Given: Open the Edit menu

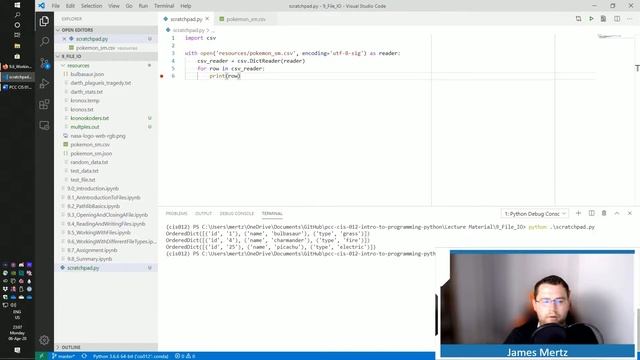Looking at the screenshot, I should pos(70,6).
